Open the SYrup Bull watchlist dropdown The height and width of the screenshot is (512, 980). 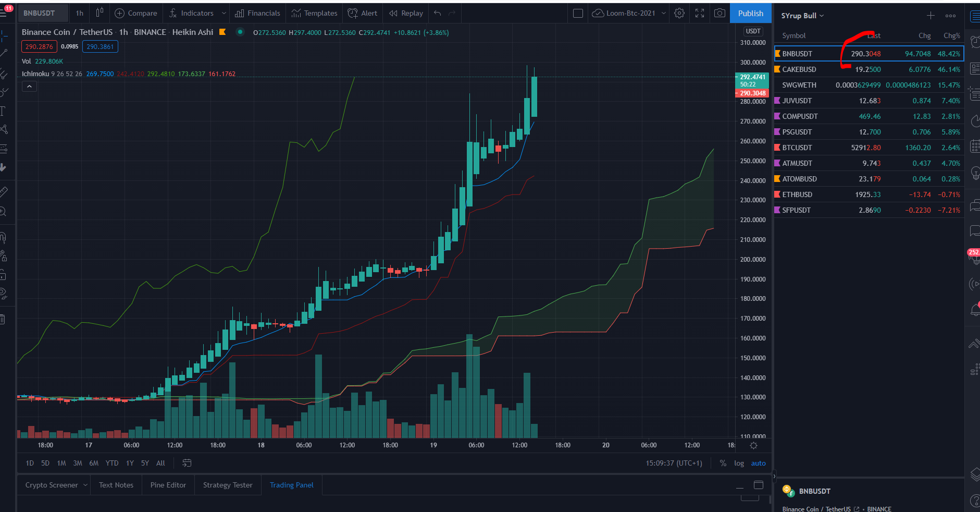click(802, 16)
